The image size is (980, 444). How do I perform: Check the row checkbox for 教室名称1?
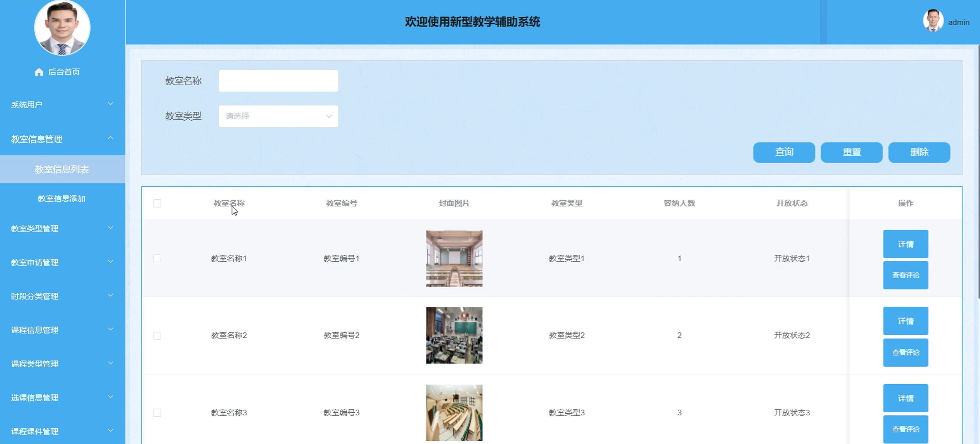click(x=157, y=259)
